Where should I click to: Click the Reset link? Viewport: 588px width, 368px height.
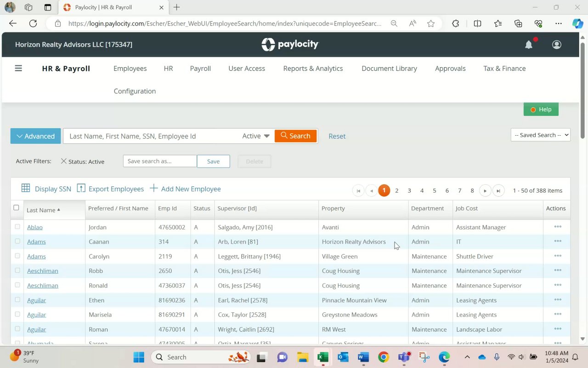pos(337,136)
